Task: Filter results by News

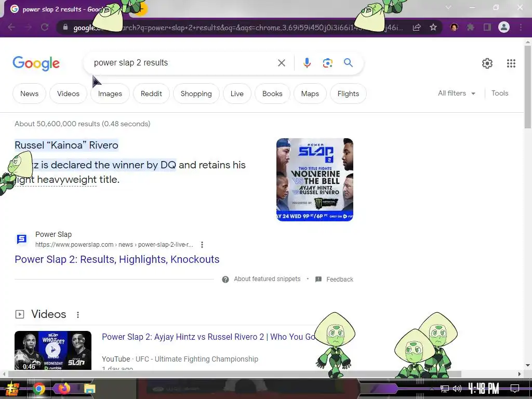Action: (29, 94)
